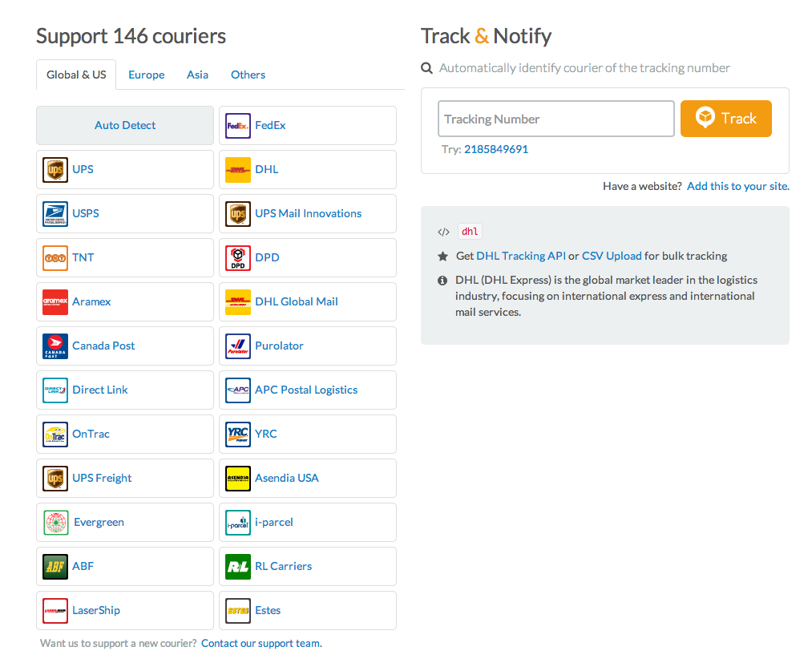Choose the USPS courier name
Image resolution: width=812 pixels, height=663 pixels.
pos(86,213)
